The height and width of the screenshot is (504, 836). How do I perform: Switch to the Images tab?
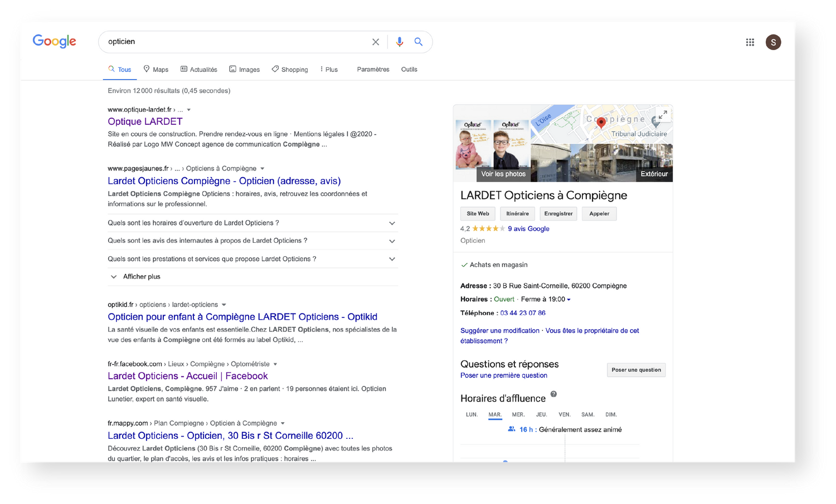pyautogui.click(x=245, y=70)
